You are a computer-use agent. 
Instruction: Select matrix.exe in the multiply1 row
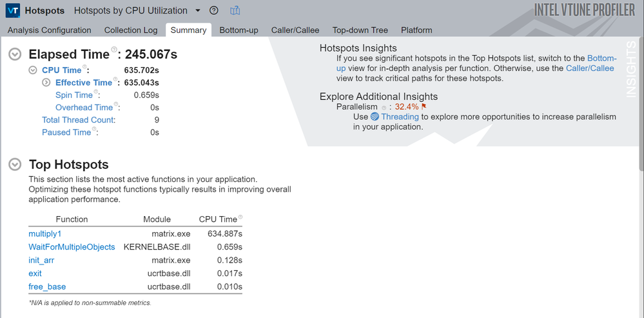point(171,234)
